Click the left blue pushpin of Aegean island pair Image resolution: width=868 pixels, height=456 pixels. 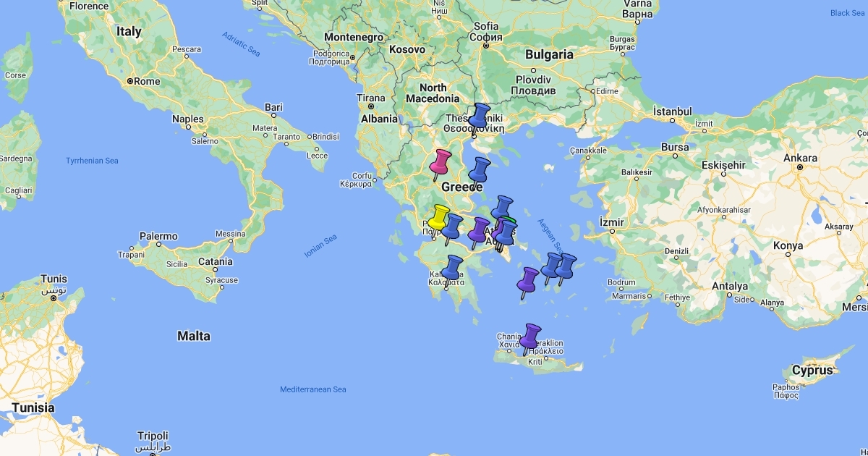pos(552,265)
